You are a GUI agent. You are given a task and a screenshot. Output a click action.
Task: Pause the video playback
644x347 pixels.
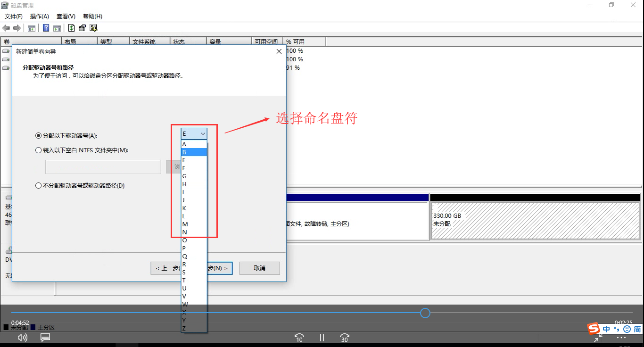pyautogui.click(x=322, y=338)
